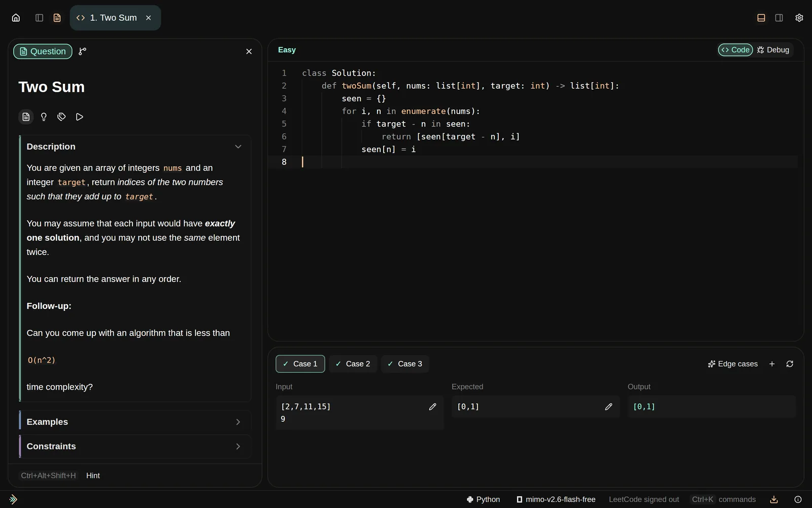Switch editor to Debug mode
The height and width of the screenshot is (508, 812).
(x=773, y=50)
